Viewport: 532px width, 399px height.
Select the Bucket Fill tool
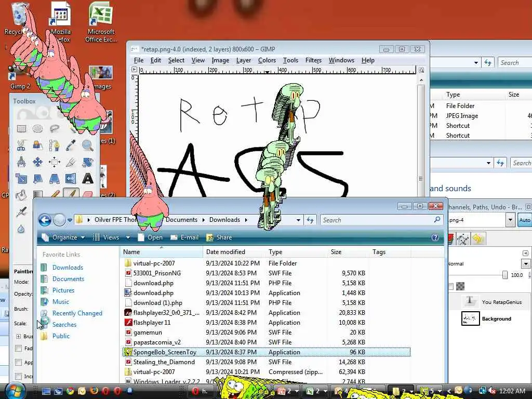[x=21, y=195]
